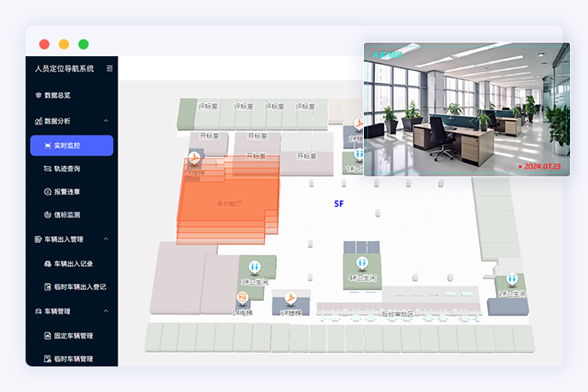Screen dimensions: 588x392
Task: Click the 3#卫生间 restroom marker icon
Action: tap(255, 268)
